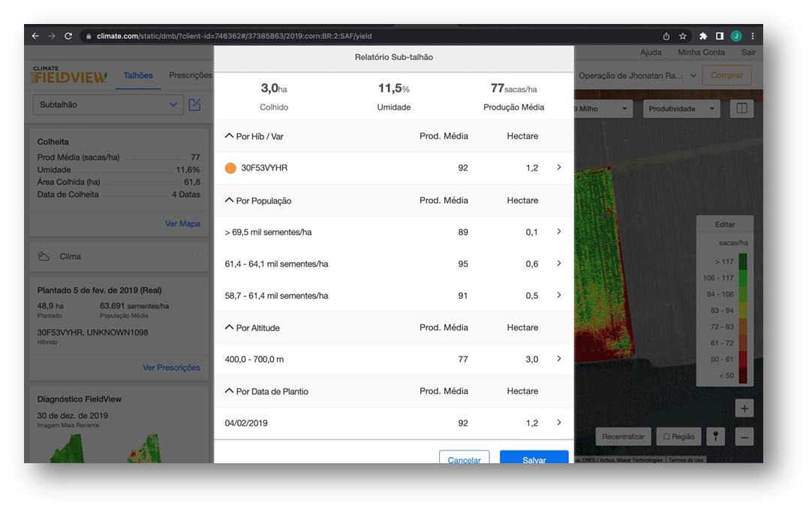Switch to the Talhões tab
This screenshot has height=512, width=812.
[x=137, y=75]
